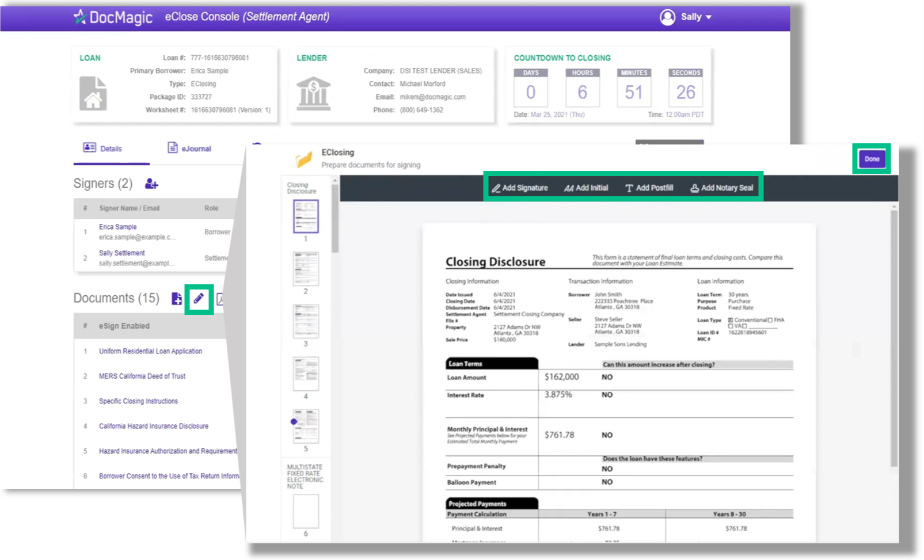Click the '3.875%' interest rate value
Screen dimensions: 924x560
click(558, 395)
